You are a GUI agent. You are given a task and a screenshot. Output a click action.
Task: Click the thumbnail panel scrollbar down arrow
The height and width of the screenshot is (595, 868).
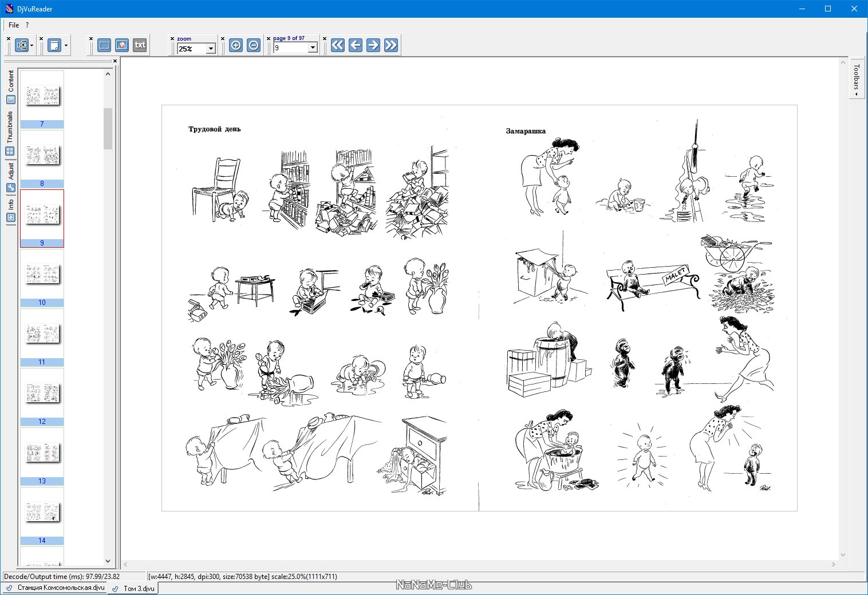pos(108,561)
